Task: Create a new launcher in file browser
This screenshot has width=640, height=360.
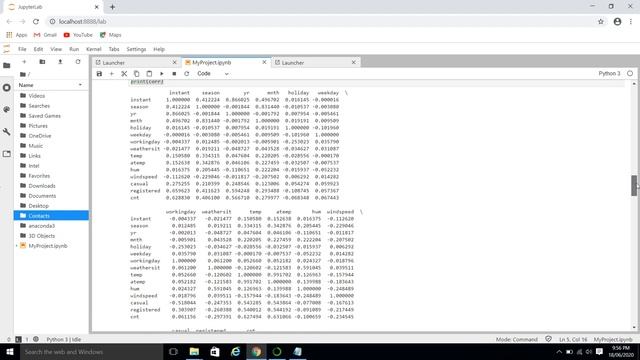Action: tap(24, 62)
